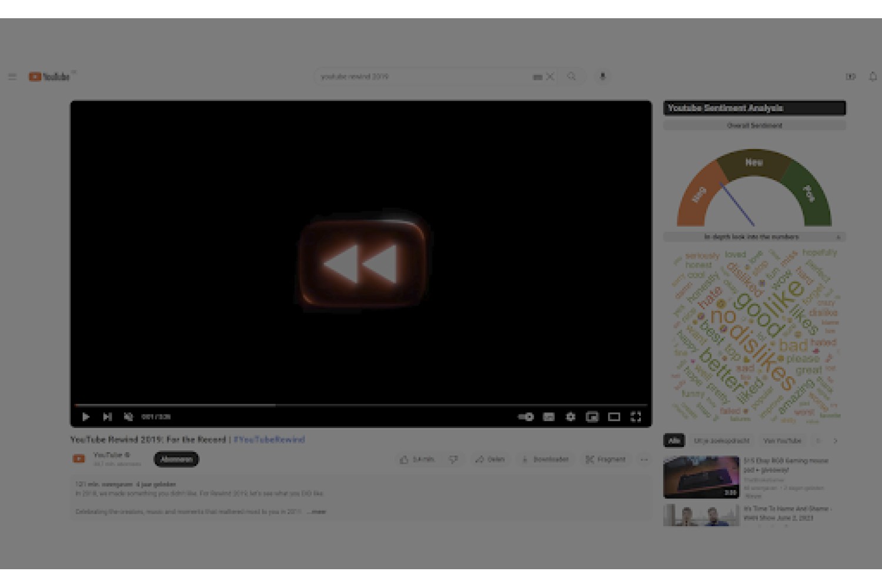The image size is (882, 588).
Task: Play the YouTube Rewind video
Action: click(x=86, y=417)
